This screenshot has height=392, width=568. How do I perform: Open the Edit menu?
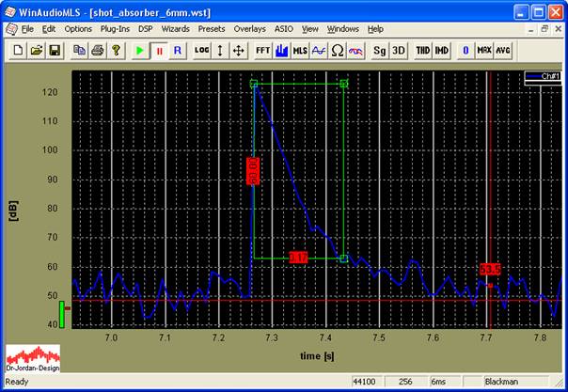[x=49, y=29]
